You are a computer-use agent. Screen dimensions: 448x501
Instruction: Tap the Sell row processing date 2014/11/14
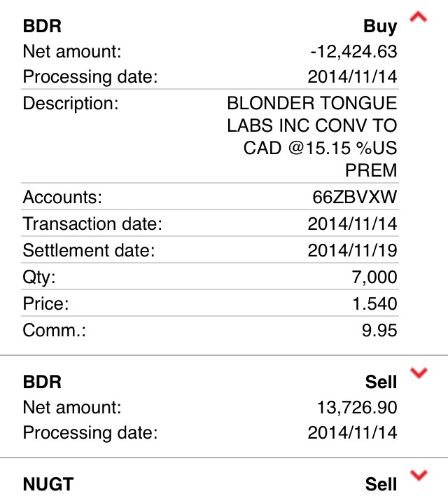pos(352,432)
